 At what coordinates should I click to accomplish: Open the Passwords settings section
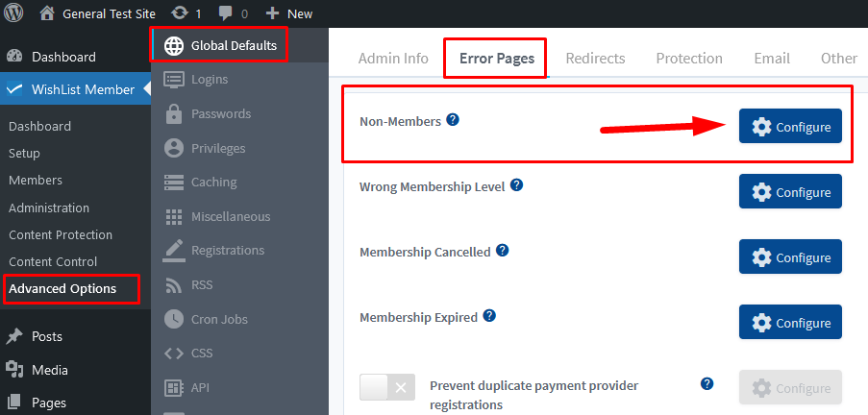(x=239, y=113)
